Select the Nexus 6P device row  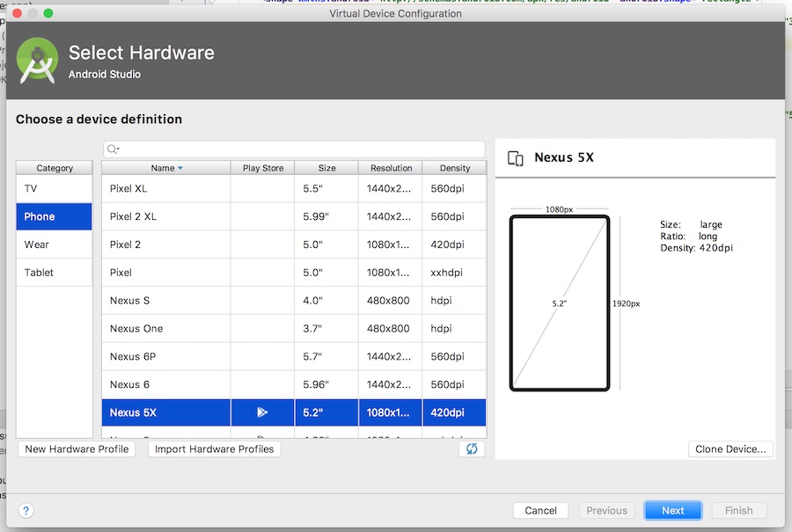(294, 356)
